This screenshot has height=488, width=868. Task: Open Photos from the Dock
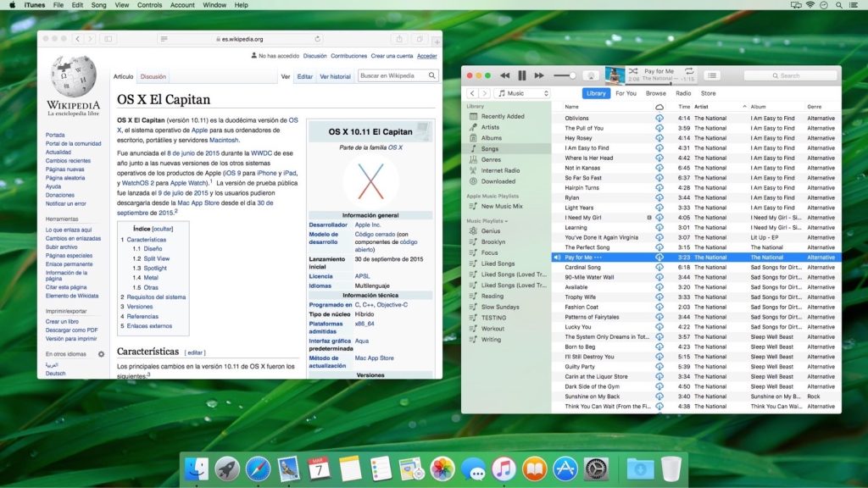coord(442,469)
